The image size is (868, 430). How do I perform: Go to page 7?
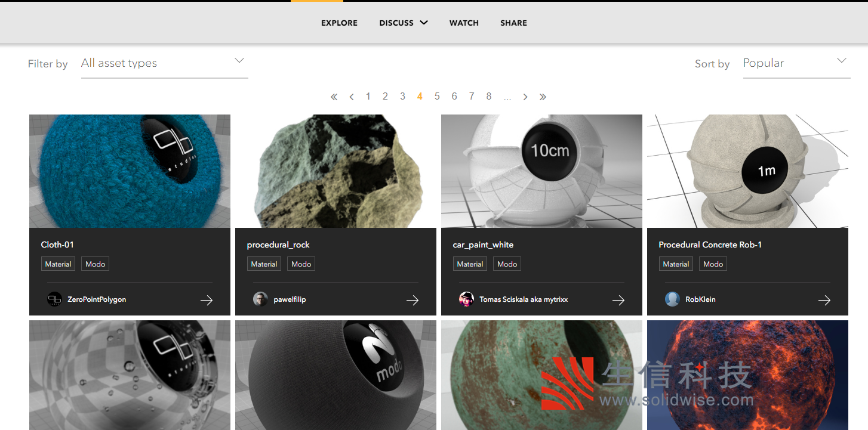click(x=472, y=97)
